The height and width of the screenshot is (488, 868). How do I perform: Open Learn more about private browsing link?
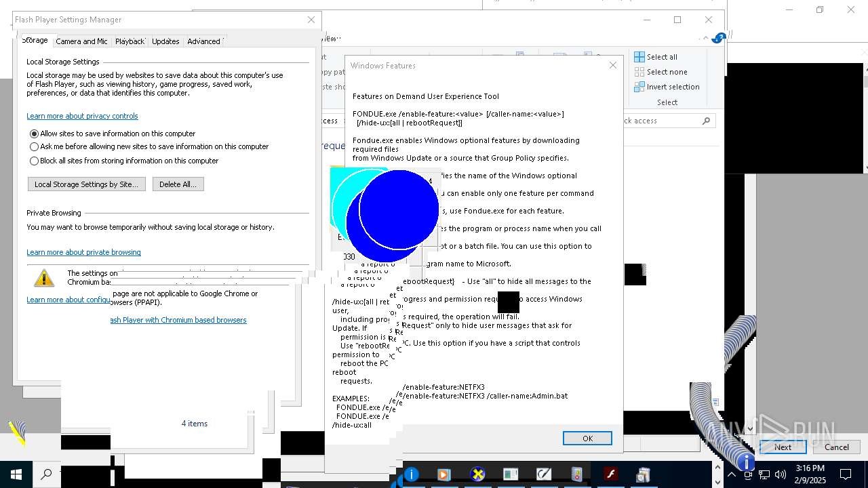point(83,252)
